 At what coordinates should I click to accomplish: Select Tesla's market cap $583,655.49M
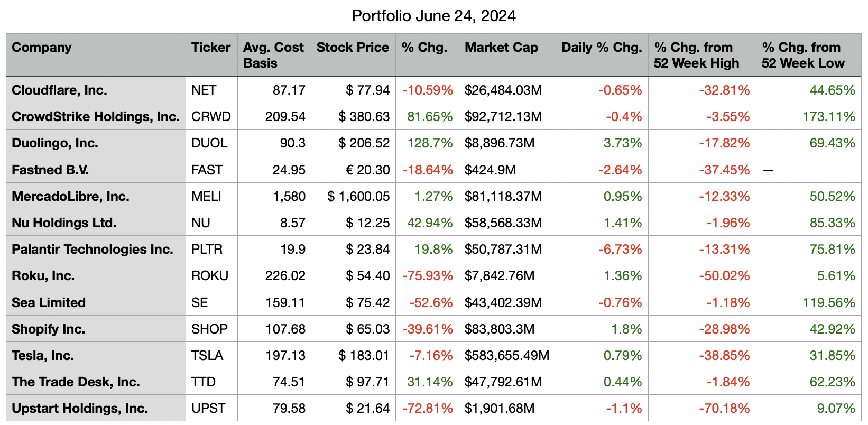click(506, 356)
